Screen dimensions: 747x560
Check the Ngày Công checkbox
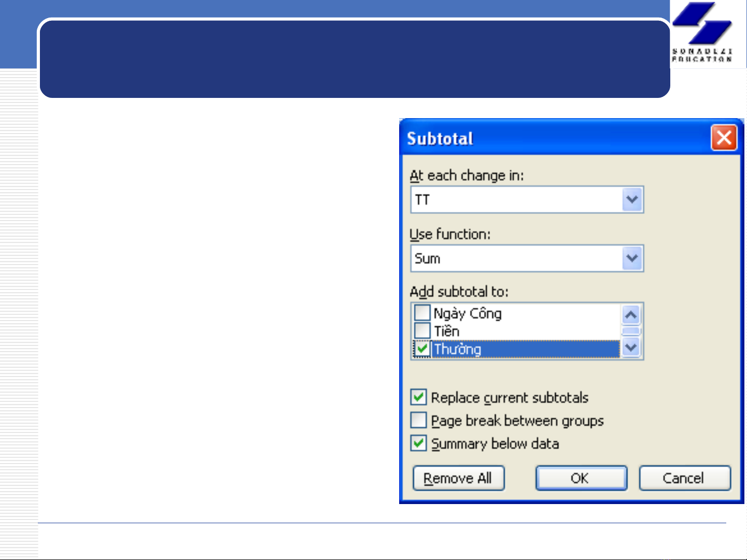point(422,313)
